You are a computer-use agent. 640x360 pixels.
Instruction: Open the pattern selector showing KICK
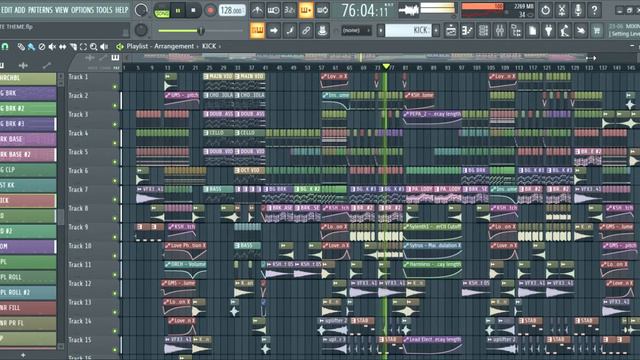click(408, 30)
